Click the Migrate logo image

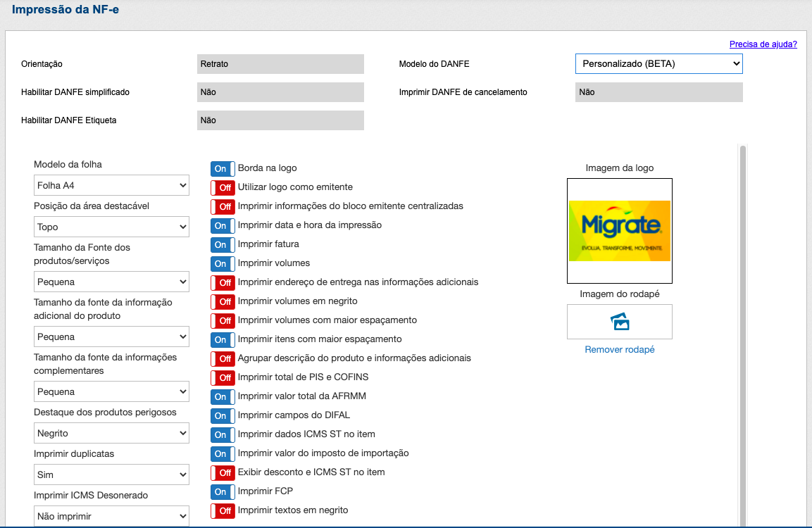[x=620, y=230]
